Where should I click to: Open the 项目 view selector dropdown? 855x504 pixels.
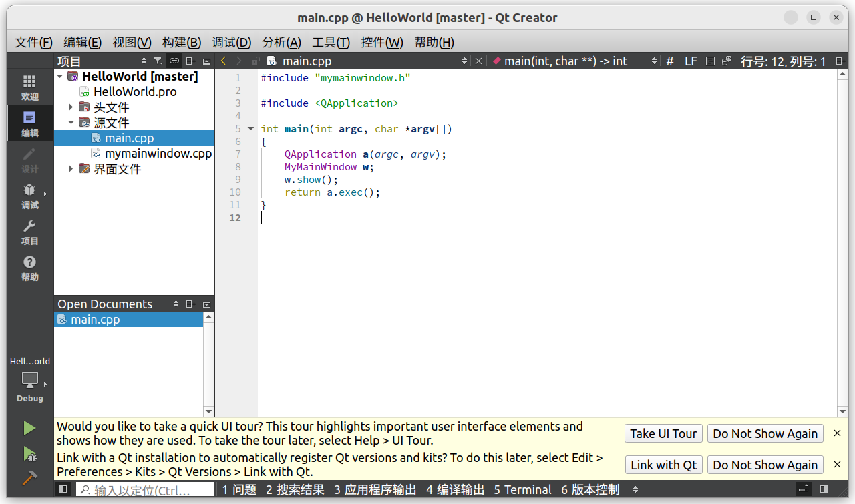[102, 61]
